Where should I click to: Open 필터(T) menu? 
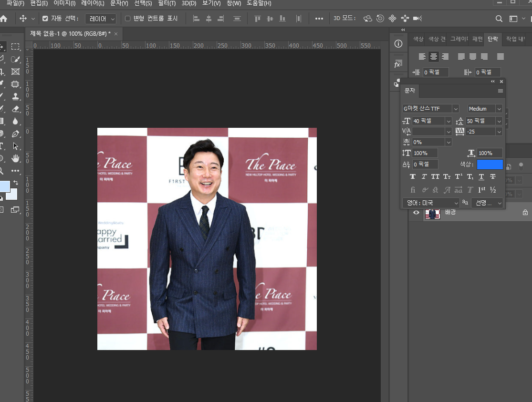coord(167,3)
